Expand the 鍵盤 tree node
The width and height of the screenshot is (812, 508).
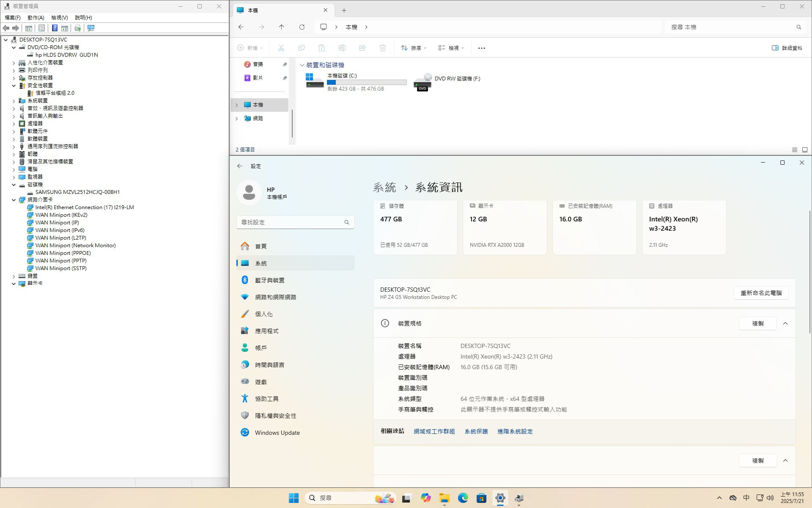[x=14, y=276]
